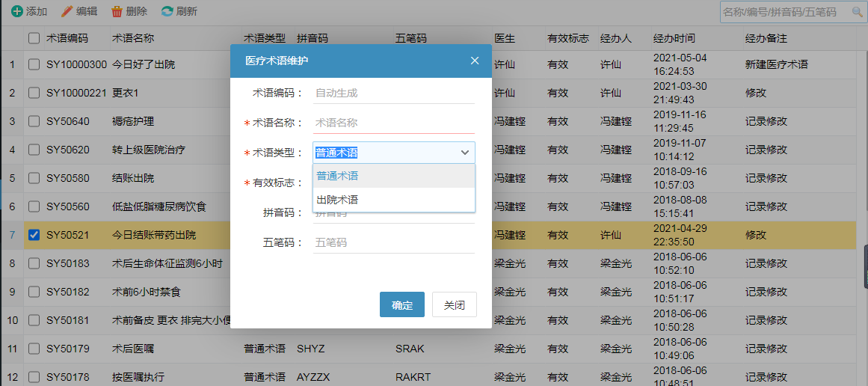Click the 更衣1 term name cell
The width and height of the screenshot is (868, 386).
[125, 93]
